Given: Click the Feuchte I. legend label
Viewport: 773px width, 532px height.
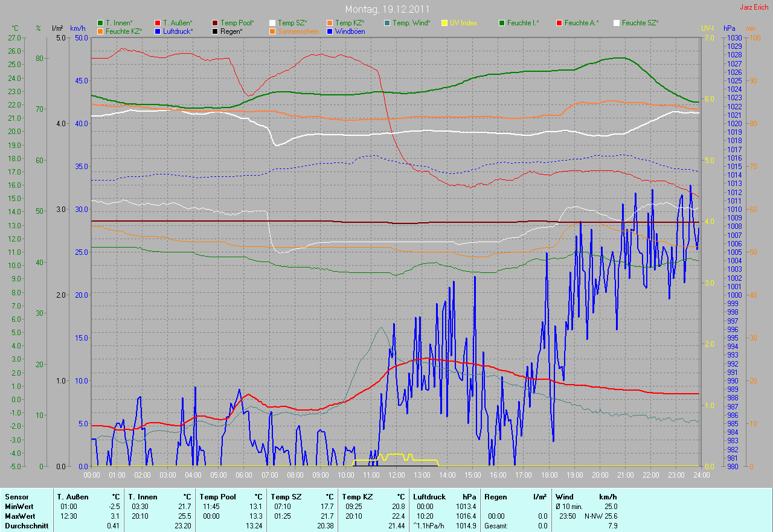Looking at the screenshot, I should click(522, 23).
